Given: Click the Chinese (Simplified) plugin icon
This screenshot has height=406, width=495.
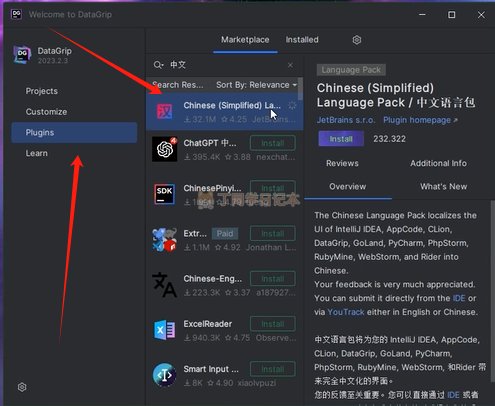Looking at the screenshot, I should 165,111.
